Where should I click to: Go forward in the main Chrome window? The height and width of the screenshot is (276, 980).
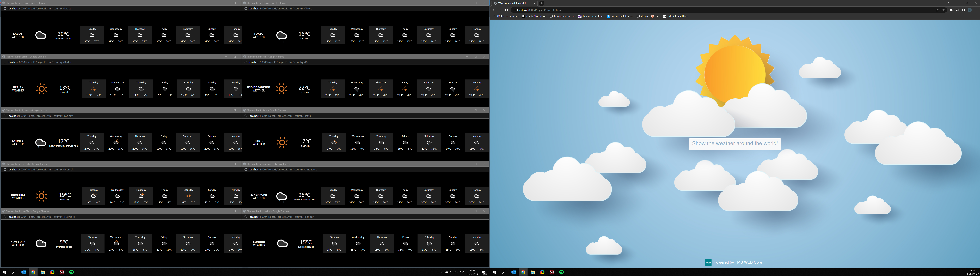pyautogui.click(x=500, y=10)
